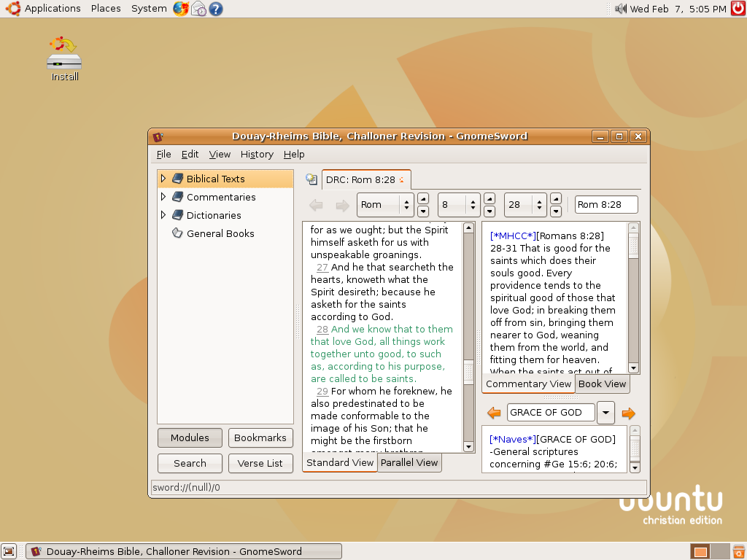Viewport: 747px width, 560px height.
Task: Decrease chapter with down arrow beside 8
Action: point(489,211)
